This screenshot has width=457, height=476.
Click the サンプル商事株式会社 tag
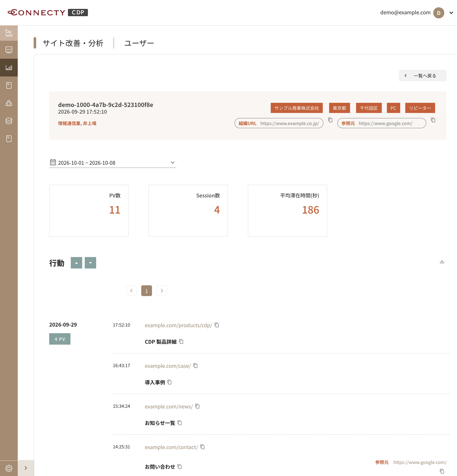pos(296,108)
